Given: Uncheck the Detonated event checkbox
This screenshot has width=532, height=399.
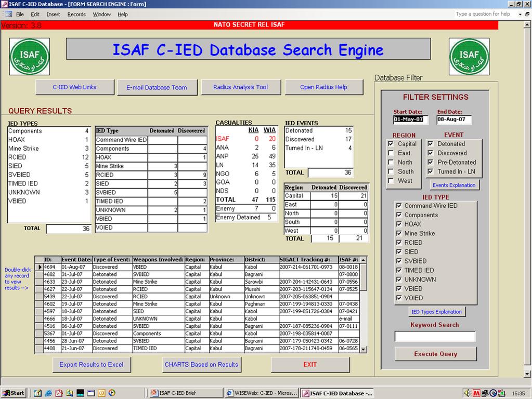Looking at the screenshot, I should 430,144.
